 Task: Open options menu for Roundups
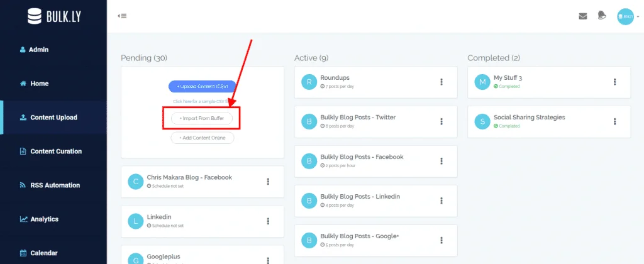coord(441,82)
